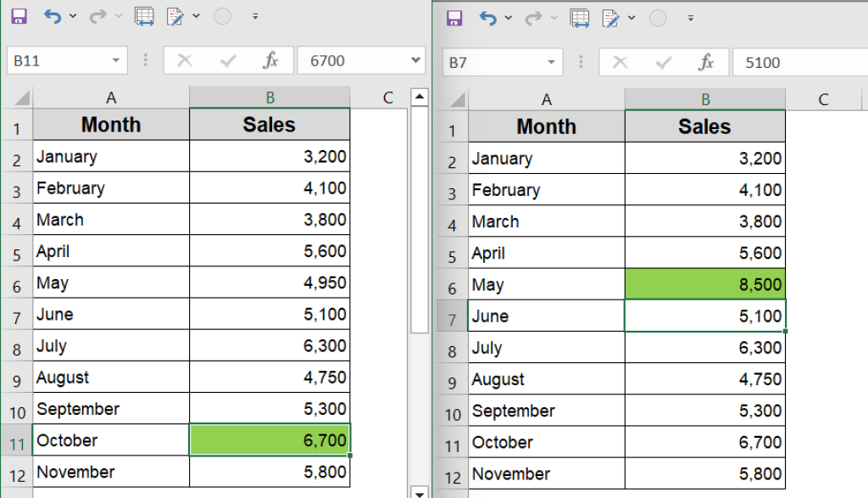Click the Save icon on the left workbook
The width and height of the screenshot is (868, 498).
(19, 15)
